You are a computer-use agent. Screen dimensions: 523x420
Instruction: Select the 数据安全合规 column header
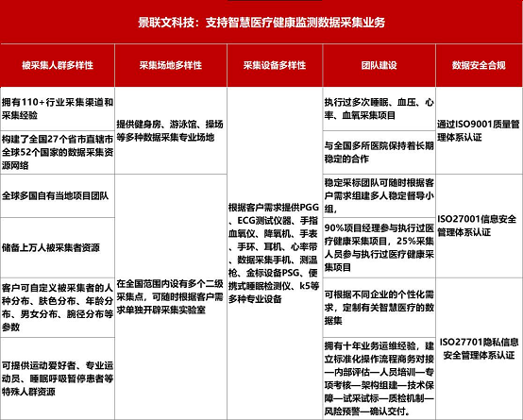(480, 65)
